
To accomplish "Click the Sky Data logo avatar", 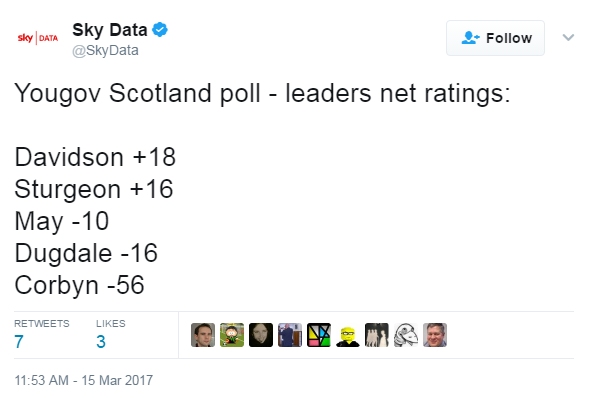I will [x=38, y=38].
